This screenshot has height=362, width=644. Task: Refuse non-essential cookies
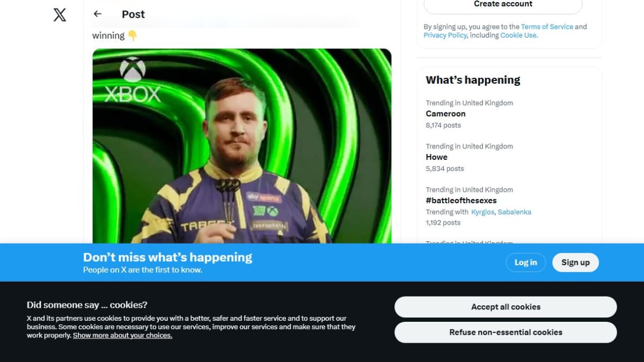tap(506, 332)
